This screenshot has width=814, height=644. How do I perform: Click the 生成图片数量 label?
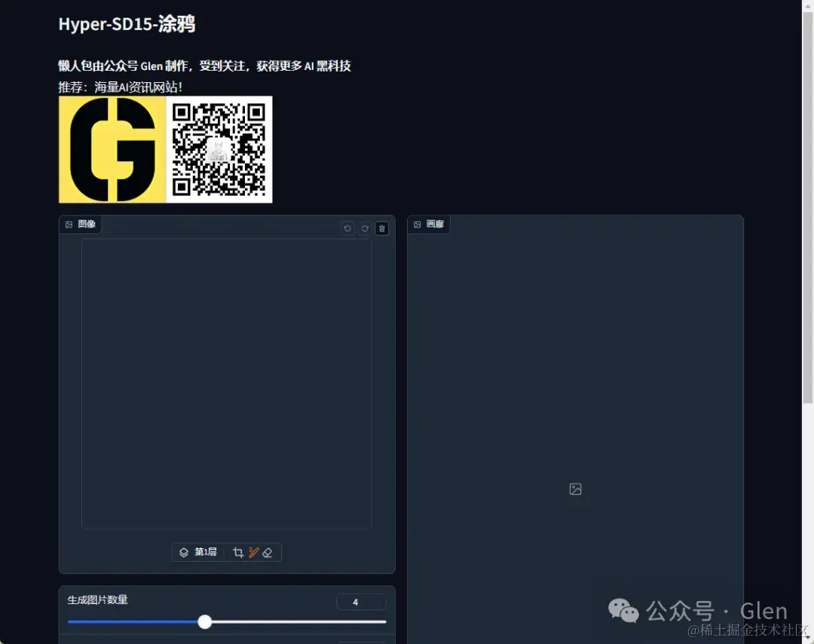[97, 600]
